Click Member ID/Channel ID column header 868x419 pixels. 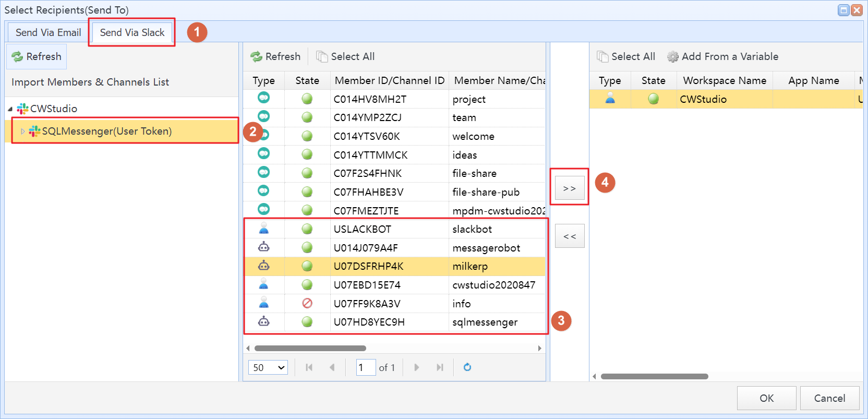tap(389, 80)
